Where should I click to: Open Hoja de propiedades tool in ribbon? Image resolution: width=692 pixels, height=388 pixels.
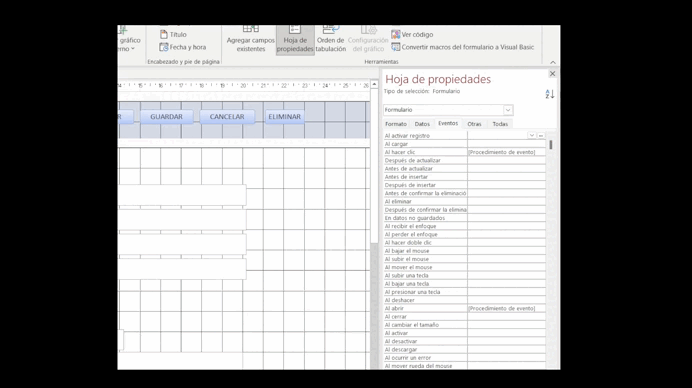click(295, 40)
